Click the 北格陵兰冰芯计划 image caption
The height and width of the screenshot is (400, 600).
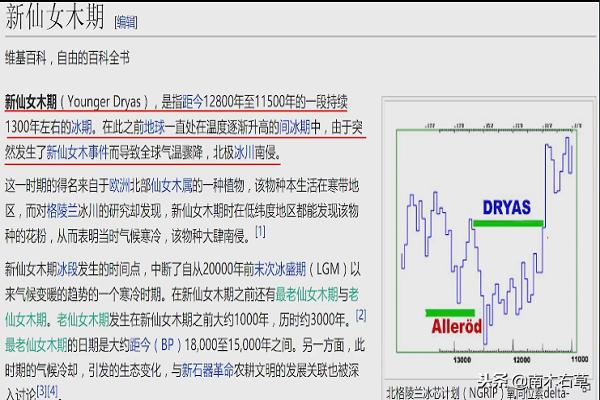click(480, 392)
